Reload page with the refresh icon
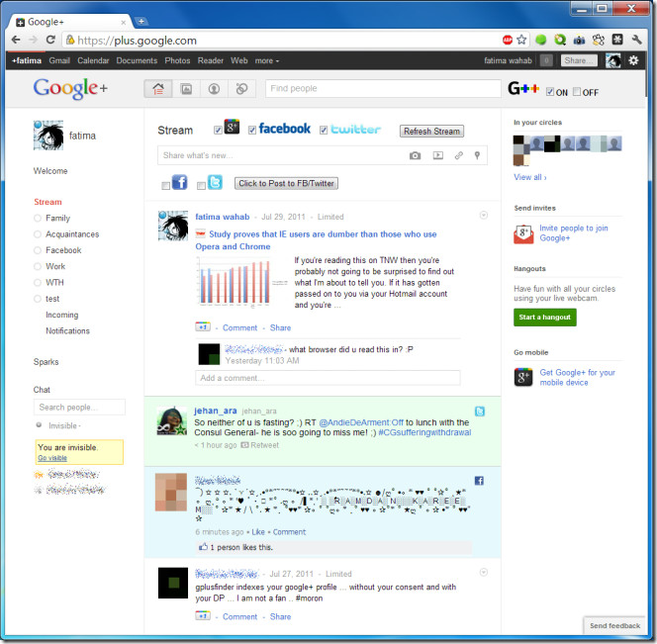This screenshot has width=657, height=644. [50, 40]
